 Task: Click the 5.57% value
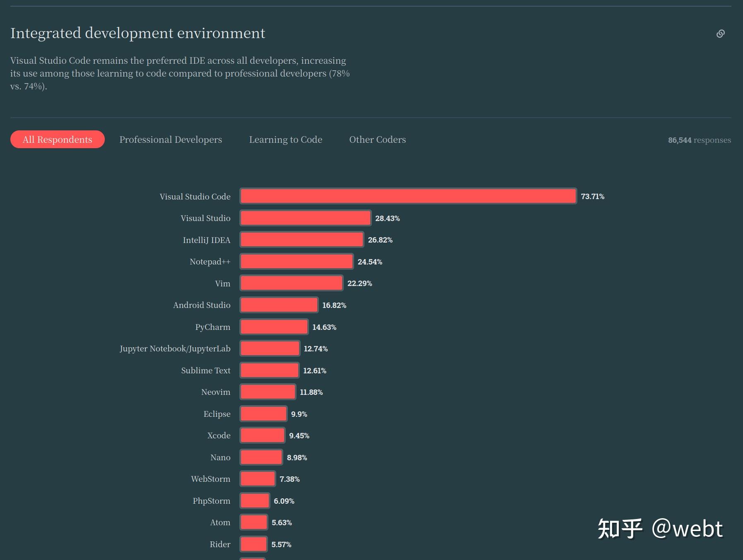point(281,544)
